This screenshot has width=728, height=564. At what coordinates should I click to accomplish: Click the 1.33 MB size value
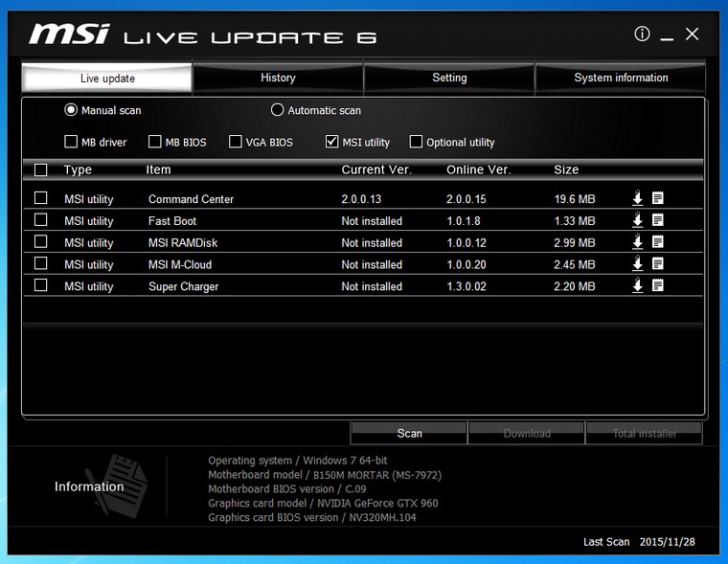tap(575, 221)
